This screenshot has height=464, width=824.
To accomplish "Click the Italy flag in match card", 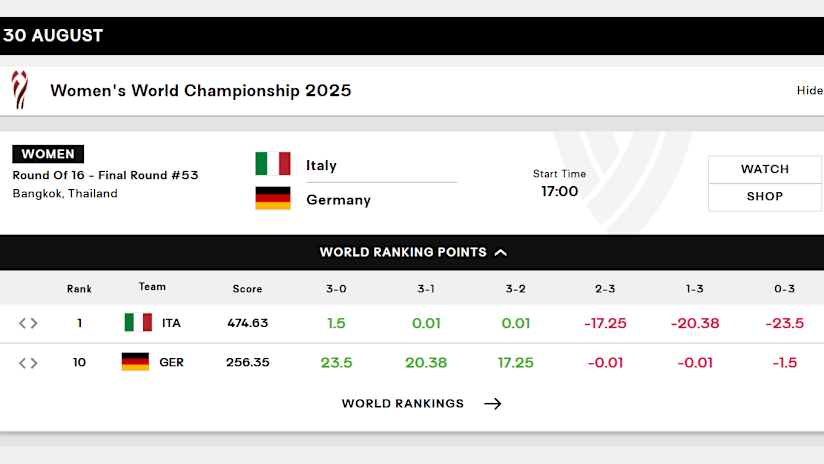I will [x=273, y=163].
